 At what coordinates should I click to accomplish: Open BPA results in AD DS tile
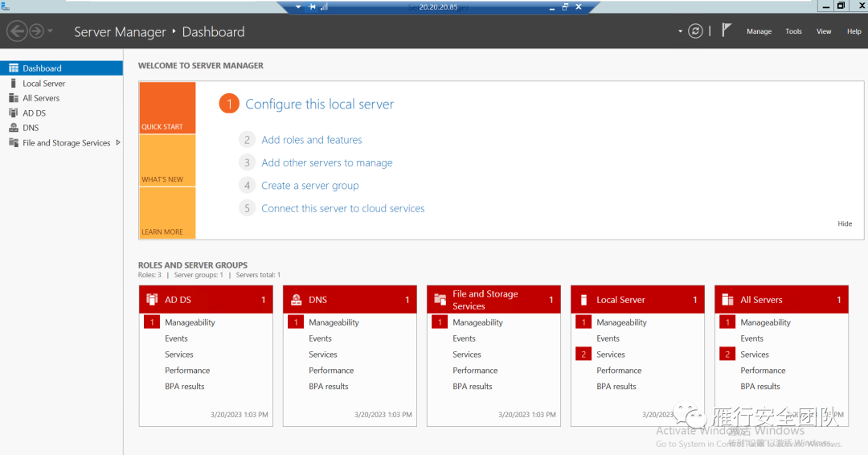click(x=184, y=387)
